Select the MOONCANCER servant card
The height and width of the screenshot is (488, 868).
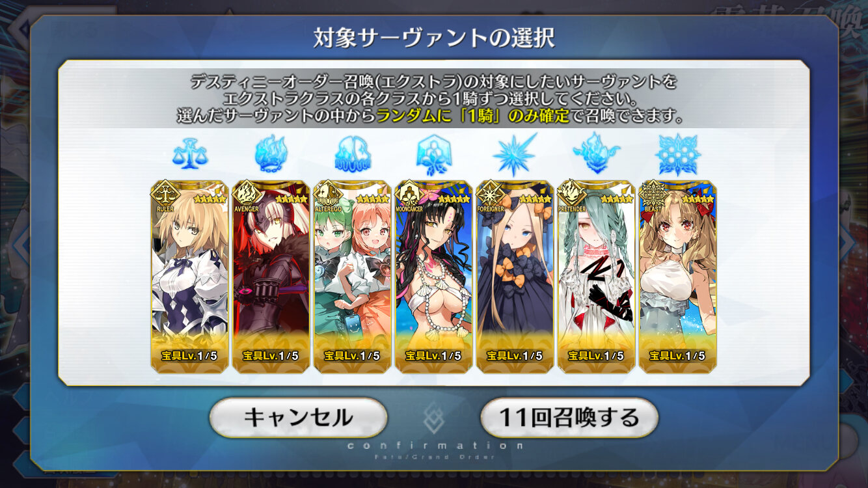coord(433,277)
